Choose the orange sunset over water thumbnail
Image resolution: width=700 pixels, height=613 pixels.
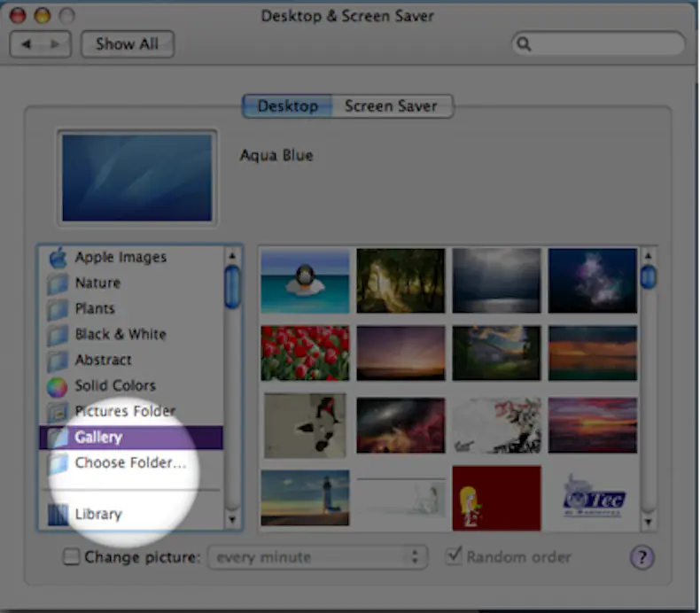pos(593,353)
